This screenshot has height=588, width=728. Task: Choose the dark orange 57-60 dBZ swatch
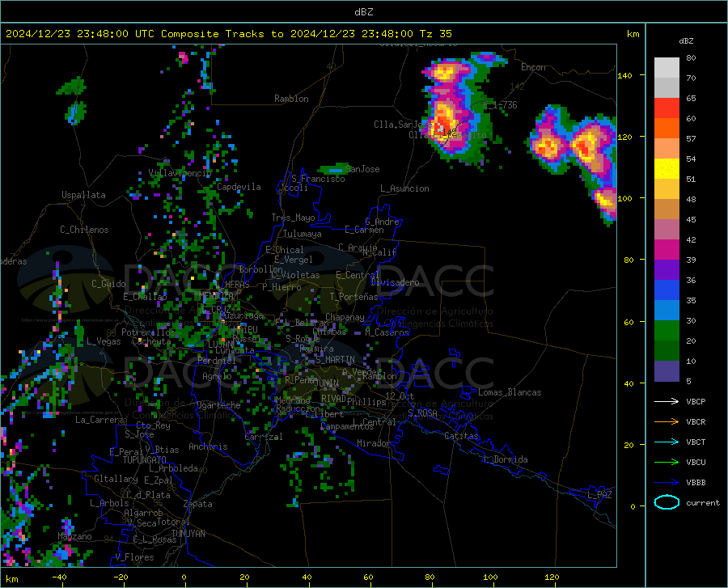pos(667,129)
